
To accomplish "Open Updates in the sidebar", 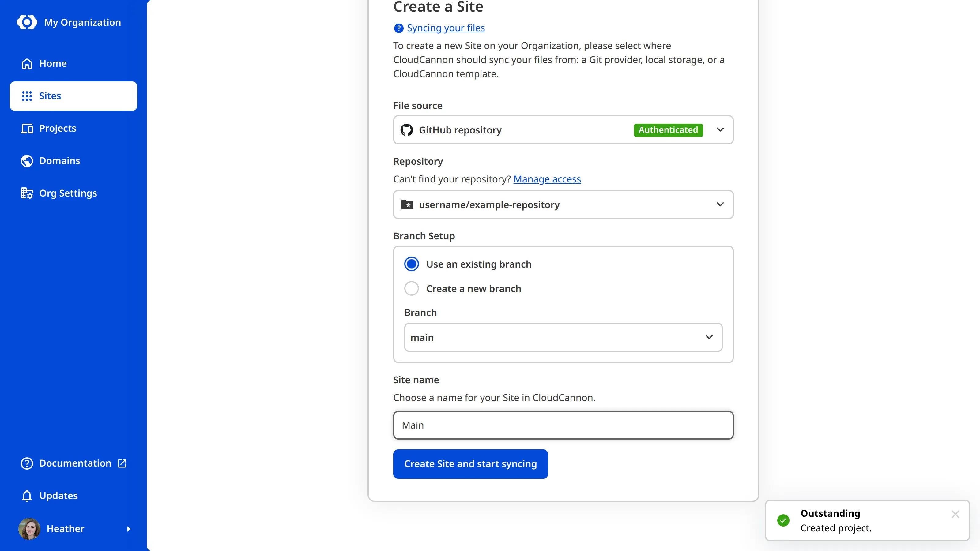I will pos(73,496).
